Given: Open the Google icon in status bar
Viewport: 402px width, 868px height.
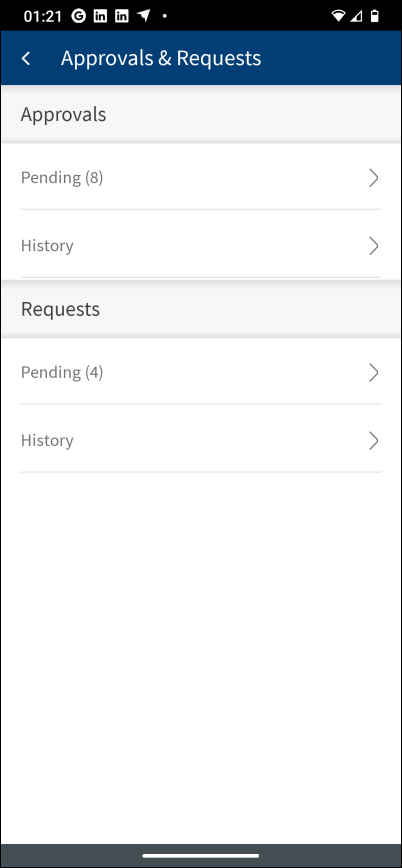Looking at the screenshot, I should pyautogui.click(x=79, y=16).
